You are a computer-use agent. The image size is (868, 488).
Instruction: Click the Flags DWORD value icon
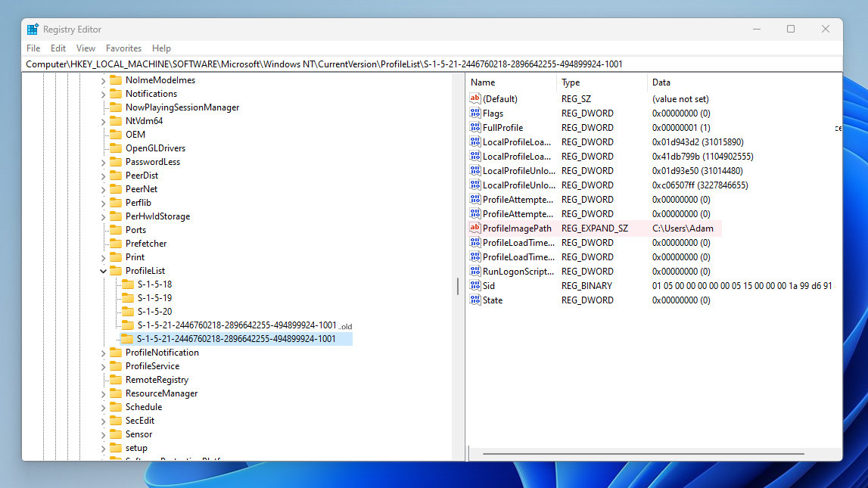475,113
